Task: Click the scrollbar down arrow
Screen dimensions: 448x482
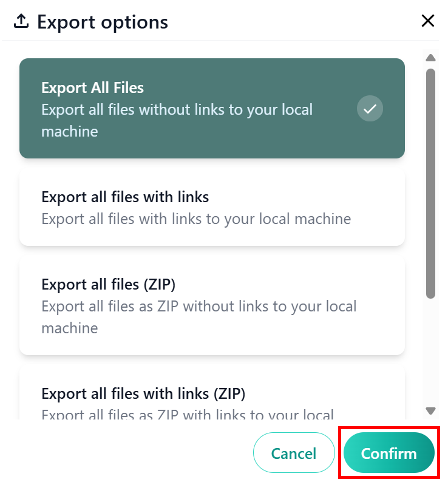Action: [x=431, y=411]
